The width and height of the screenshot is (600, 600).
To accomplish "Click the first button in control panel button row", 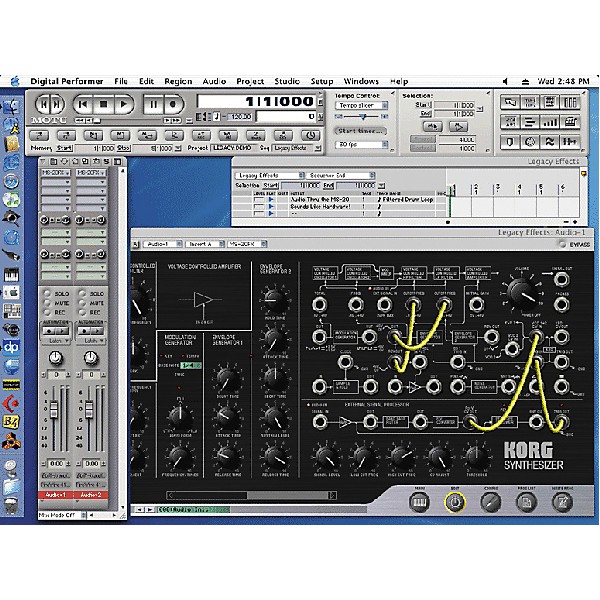I will tap(39, 135).
